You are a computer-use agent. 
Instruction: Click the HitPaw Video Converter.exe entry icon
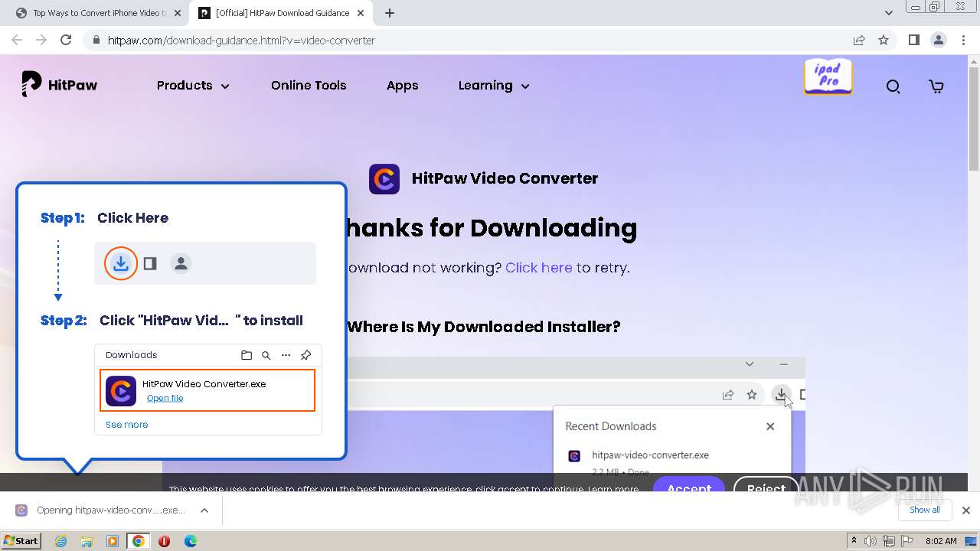pyautogui.click(x=121, y=391)
